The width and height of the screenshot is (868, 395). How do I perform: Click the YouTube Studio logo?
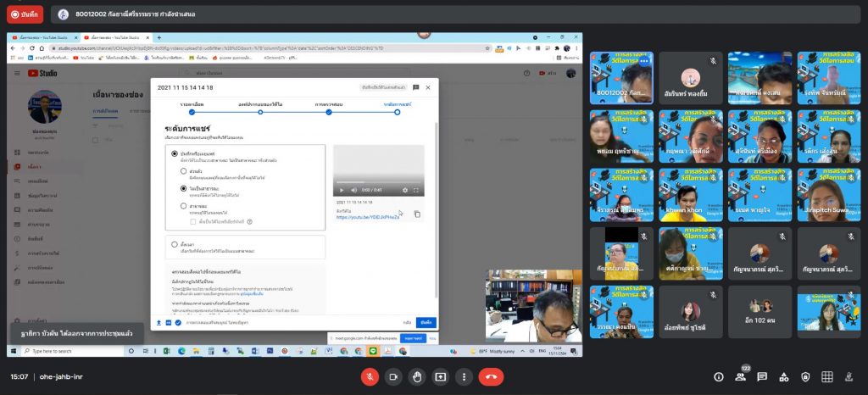pos(42,73)
